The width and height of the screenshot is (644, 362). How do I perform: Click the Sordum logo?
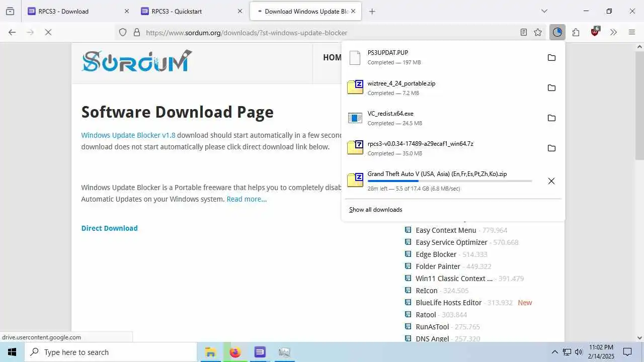(137, 61)
